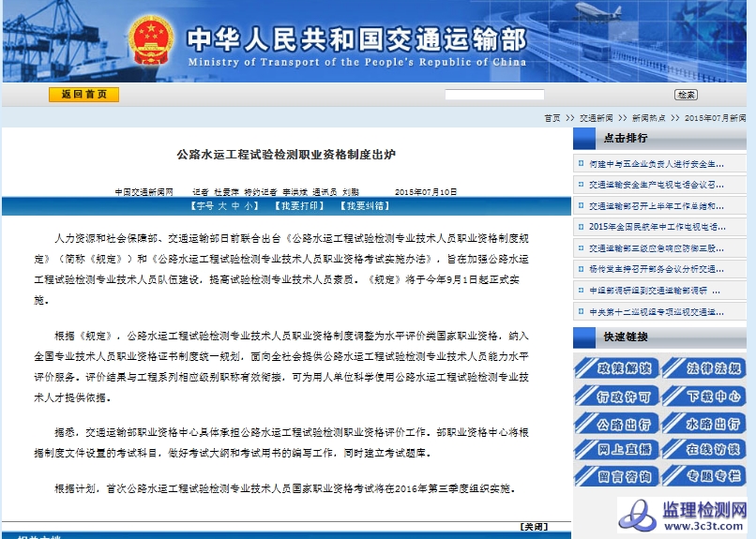Click the 我要纠错 correction link
Screen dimensions: 756x539
coord(364,205)
